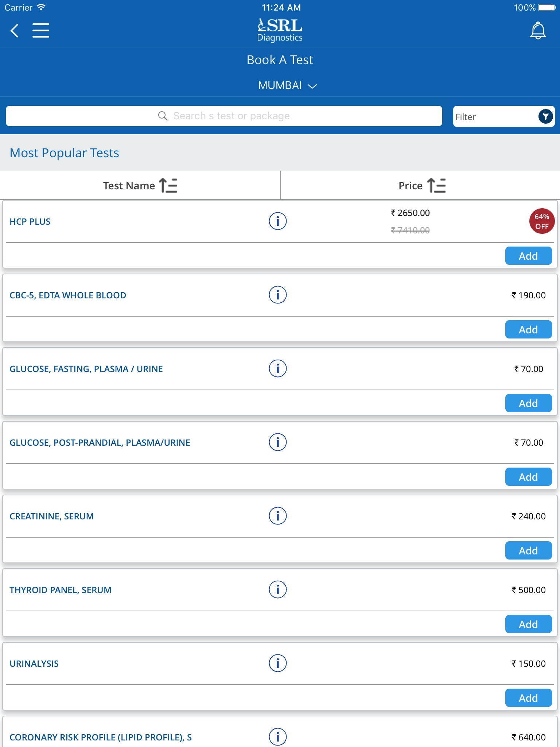Tap the ₹ 150.00 price
The image size is (560, 747).
point(529,663)
